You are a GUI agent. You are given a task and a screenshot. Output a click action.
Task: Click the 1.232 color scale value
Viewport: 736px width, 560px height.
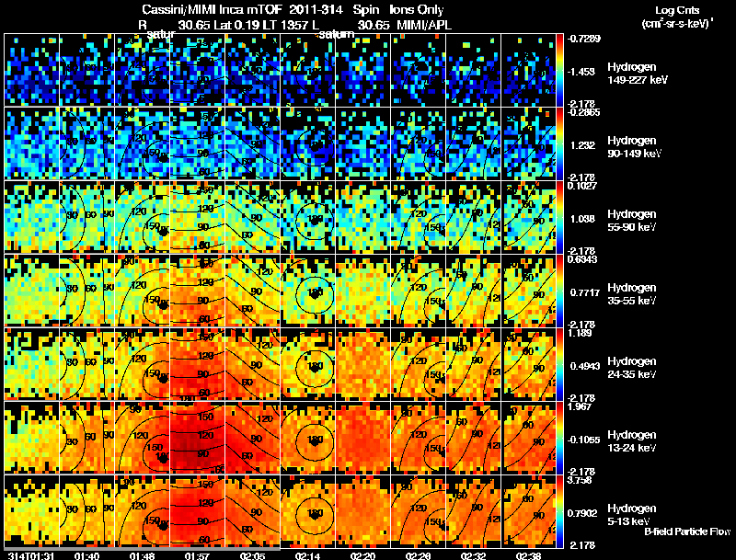(x=582, y=145)
